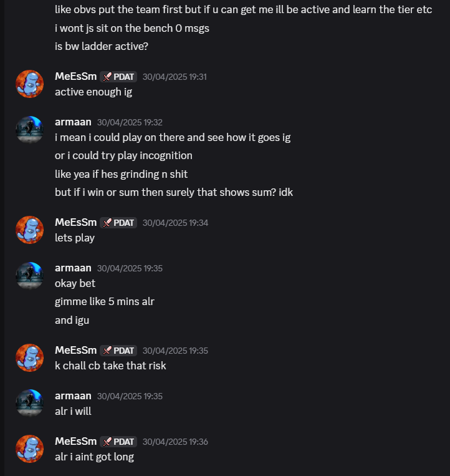Select the "is bw ladder active?" message
This screenshot has height=476, width=450.
(101, 46)
